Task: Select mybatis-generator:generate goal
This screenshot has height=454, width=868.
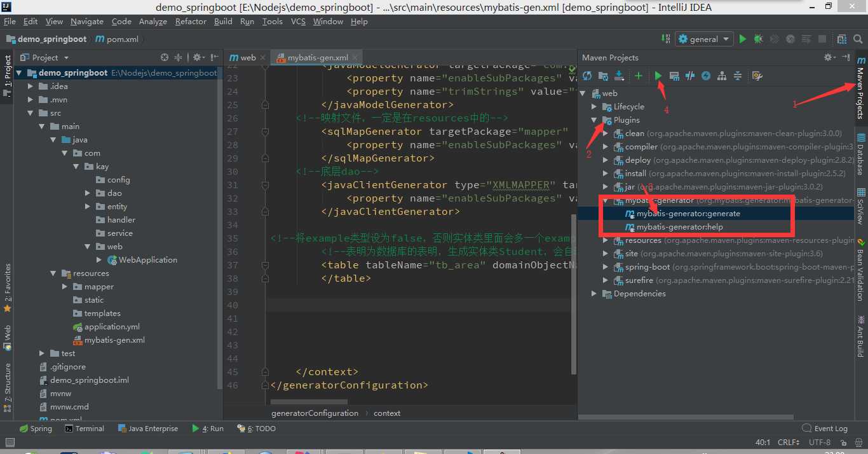Action: (x=688, y=214)
